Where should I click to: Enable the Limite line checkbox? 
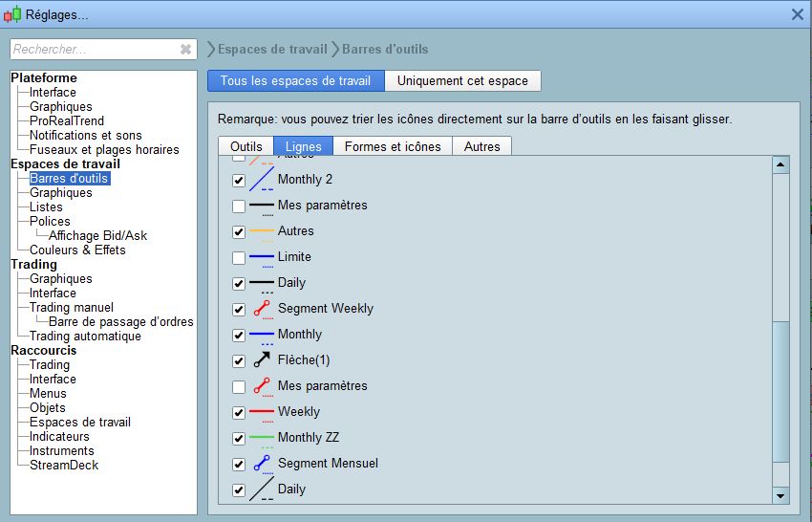[239, 257]
